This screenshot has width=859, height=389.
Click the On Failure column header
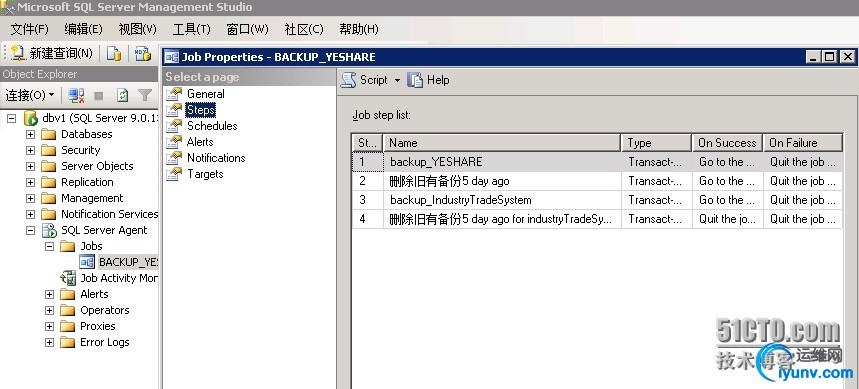pos(803,143)
